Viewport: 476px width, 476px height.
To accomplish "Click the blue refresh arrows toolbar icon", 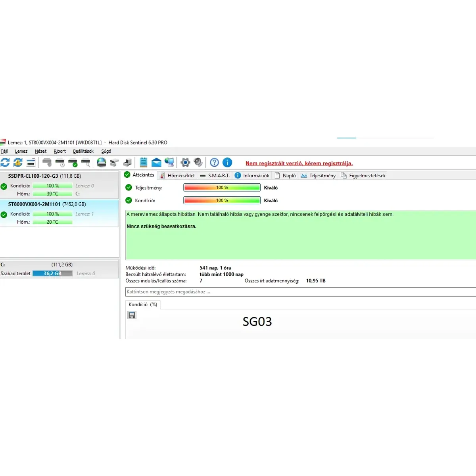I will tap(5, 162).
